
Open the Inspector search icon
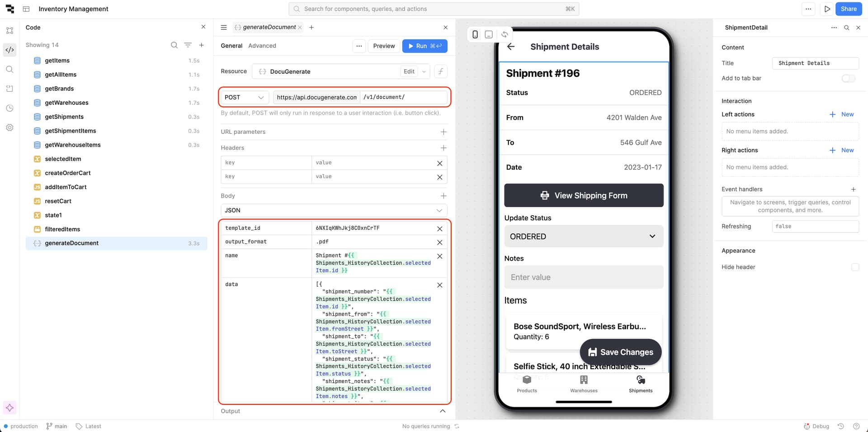pos(846,28)
